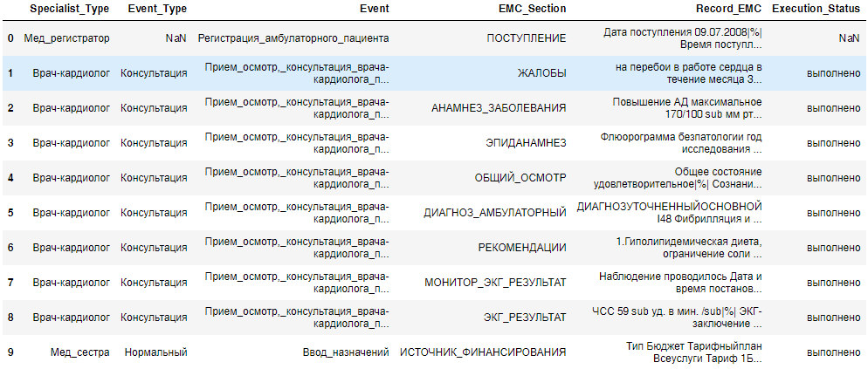Click the Ввод_назначений cell
The width and height of the screenshot is (868, 369).
pos(346,352)
